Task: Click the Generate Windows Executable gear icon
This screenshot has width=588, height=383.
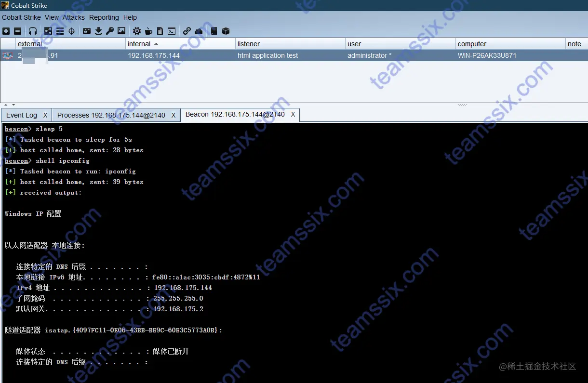Action: pos(137,31)
